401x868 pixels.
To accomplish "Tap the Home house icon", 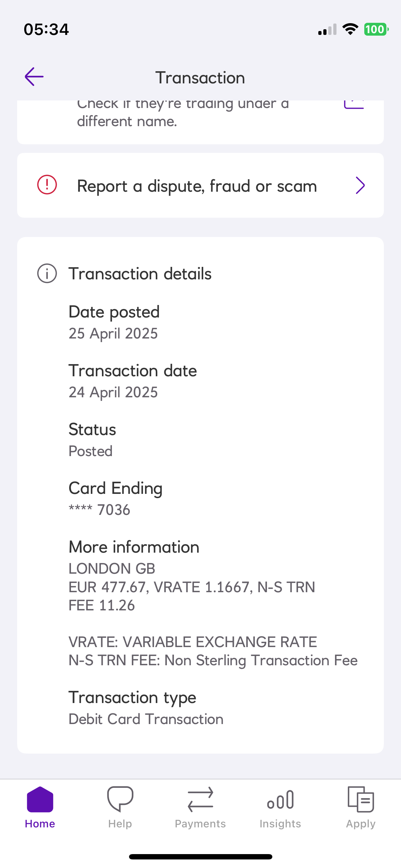I will 40,799.
